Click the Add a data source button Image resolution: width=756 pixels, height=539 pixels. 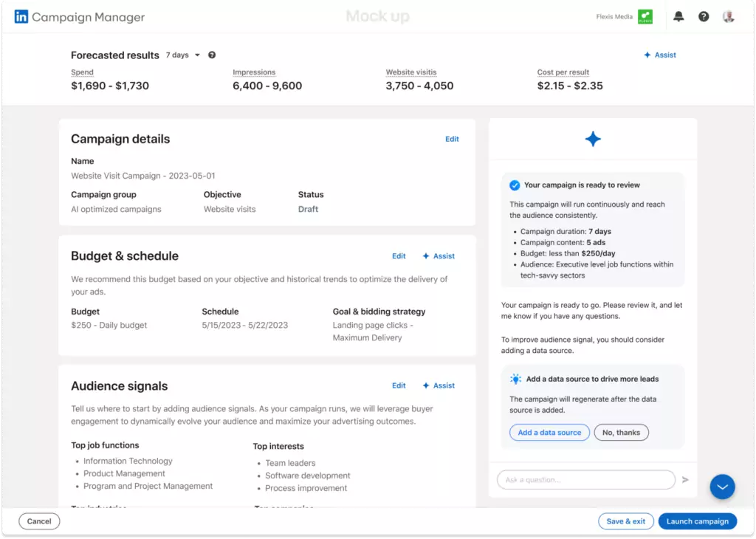pos(549,433)
